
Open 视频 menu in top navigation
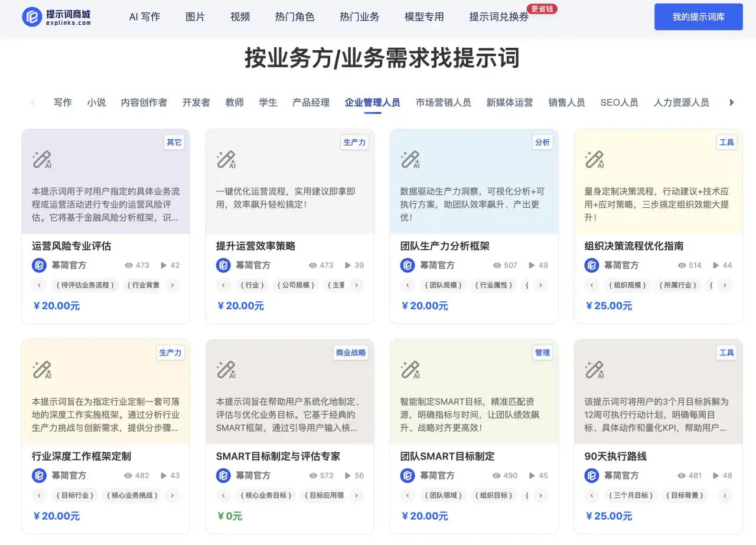[x=240, y=17]
